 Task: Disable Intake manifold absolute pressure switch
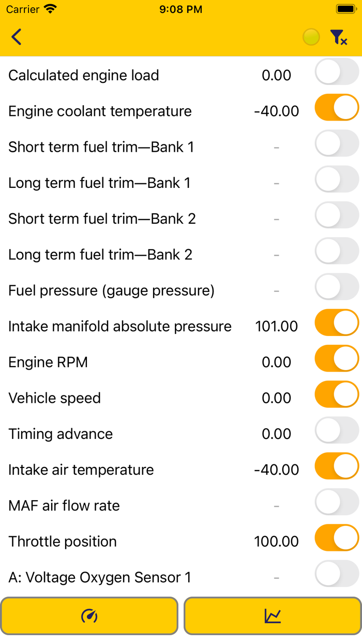pyautogui.click(x=337, y=323)
